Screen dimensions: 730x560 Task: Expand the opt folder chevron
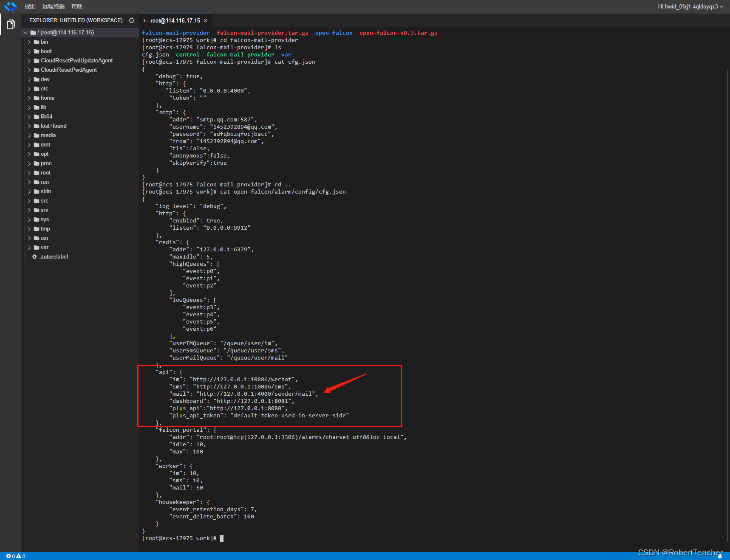tap(29, 154)
